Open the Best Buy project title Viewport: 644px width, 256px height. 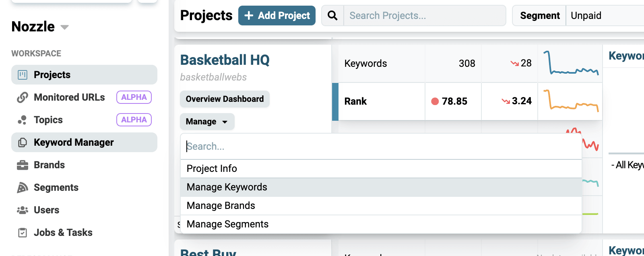click(x=208, y=252)
